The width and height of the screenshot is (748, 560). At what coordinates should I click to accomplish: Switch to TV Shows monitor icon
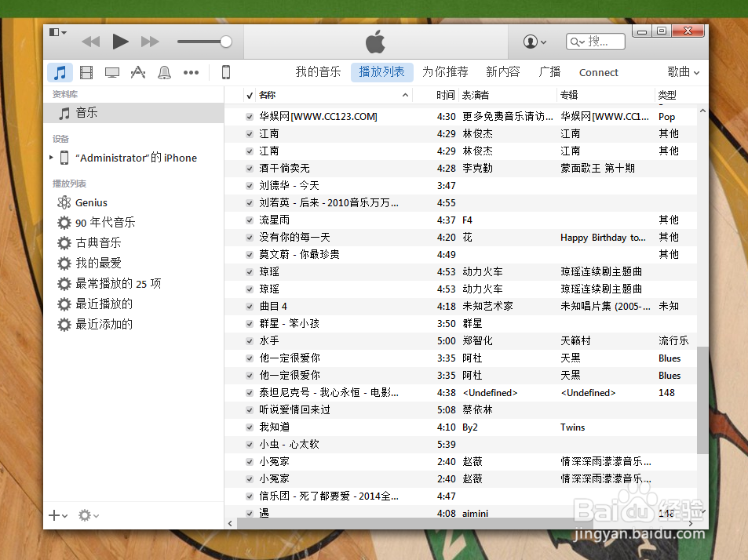point(112,72)
